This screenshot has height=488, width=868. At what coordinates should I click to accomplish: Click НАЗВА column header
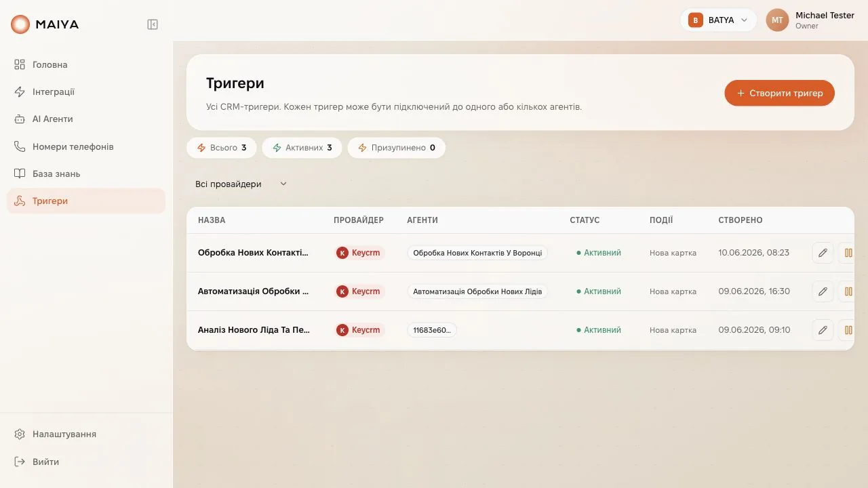212,220
